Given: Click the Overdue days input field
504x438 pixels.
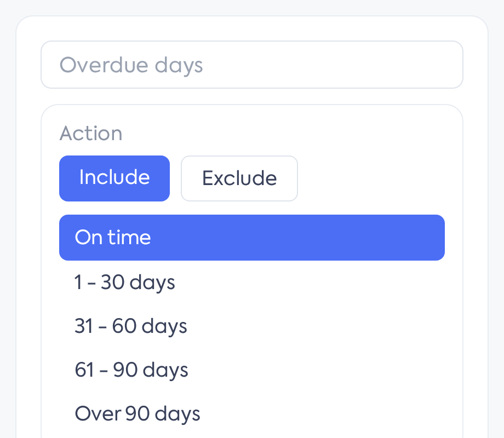Looking at the screenshot, I should pyautogui.click(x=251, y=65).
